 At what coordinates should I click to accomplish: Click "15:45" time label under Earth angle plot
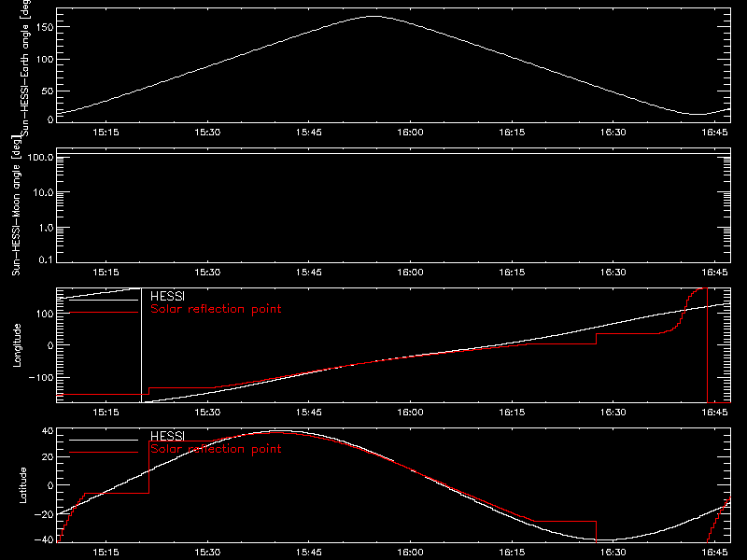(309, 133)
